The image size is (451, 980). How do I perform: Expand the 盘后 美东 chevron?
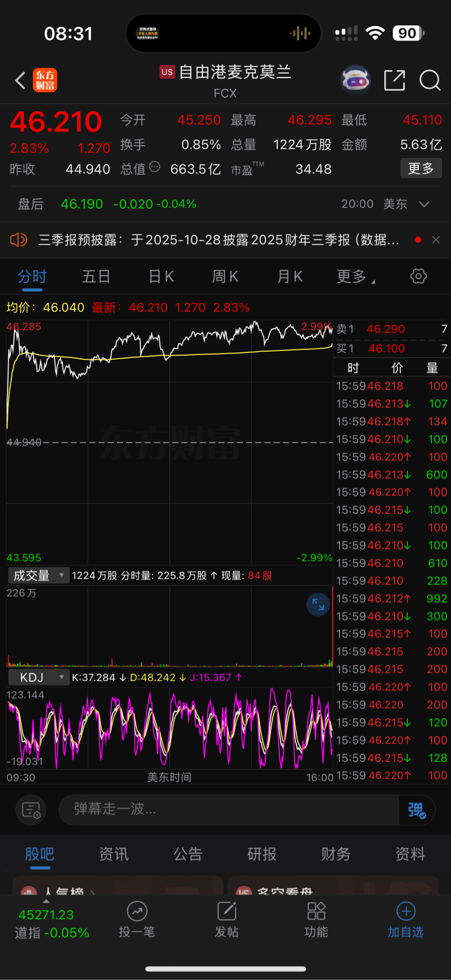(425, 204)
